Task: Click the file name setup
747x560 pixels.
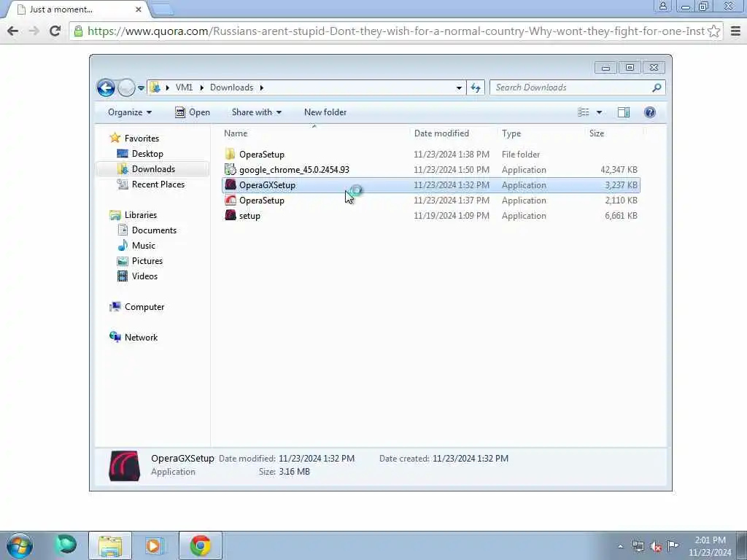Action: (x=249, y=216)
